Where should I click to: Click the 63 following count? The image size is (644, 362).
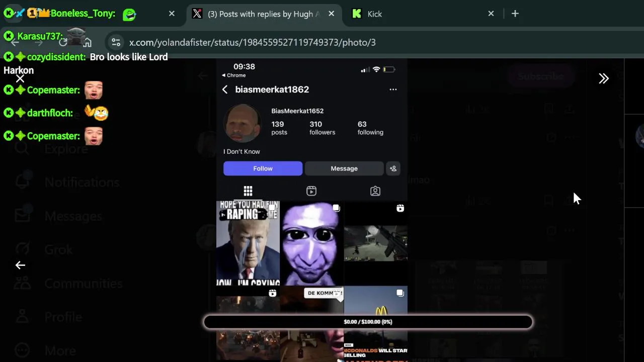pyautogui.click(x=370, y=128)
